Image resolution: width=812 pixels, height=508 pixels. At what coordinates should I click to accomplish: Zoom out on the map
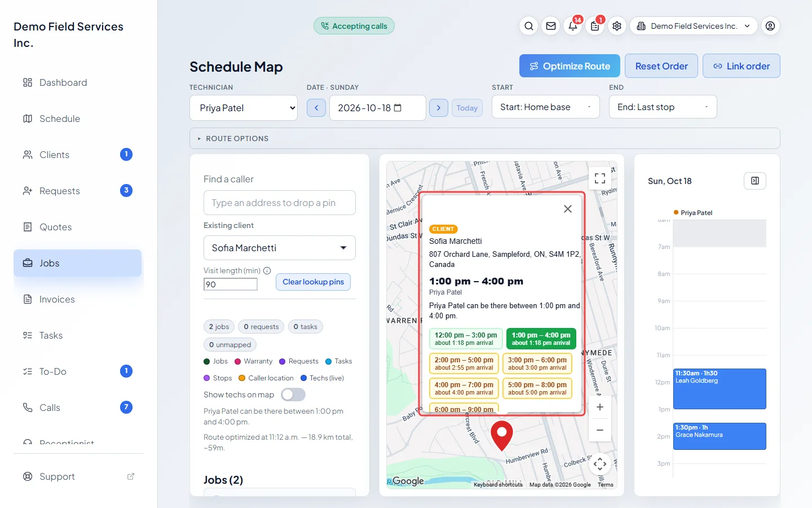(600, 430)
